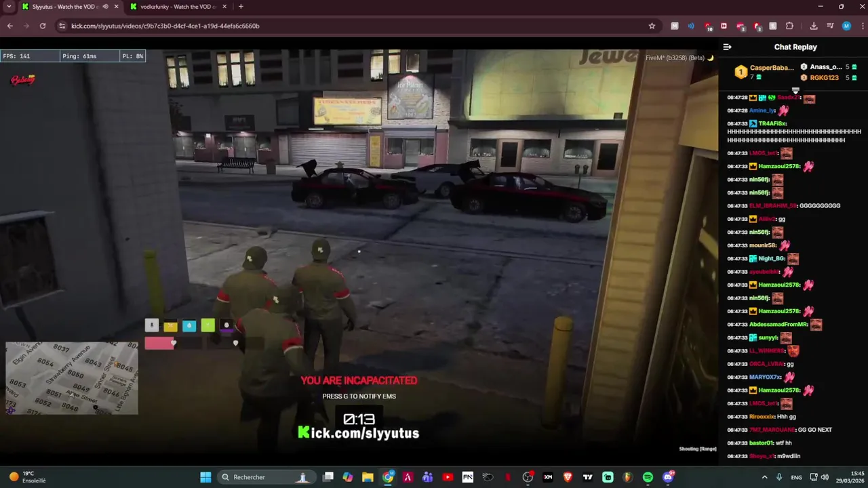Open File Explorer from the taskbar

click(x=368, y=477)
